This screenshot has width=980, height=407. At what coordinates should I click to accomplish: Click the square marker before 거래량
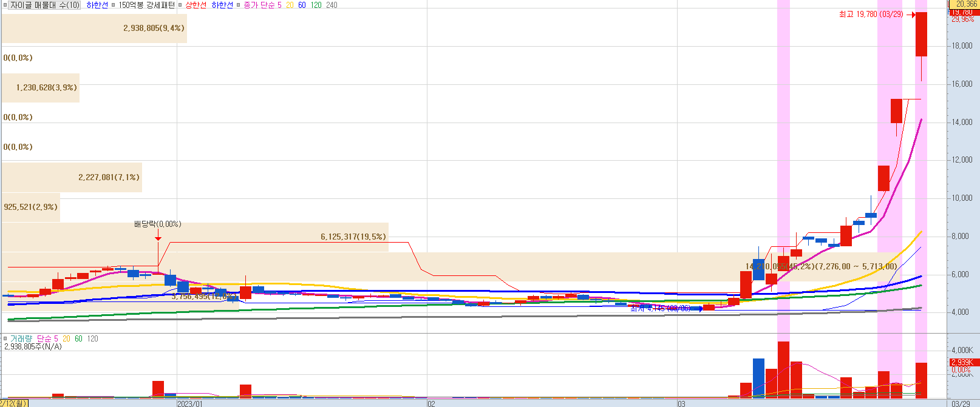(x=5, y=338)
